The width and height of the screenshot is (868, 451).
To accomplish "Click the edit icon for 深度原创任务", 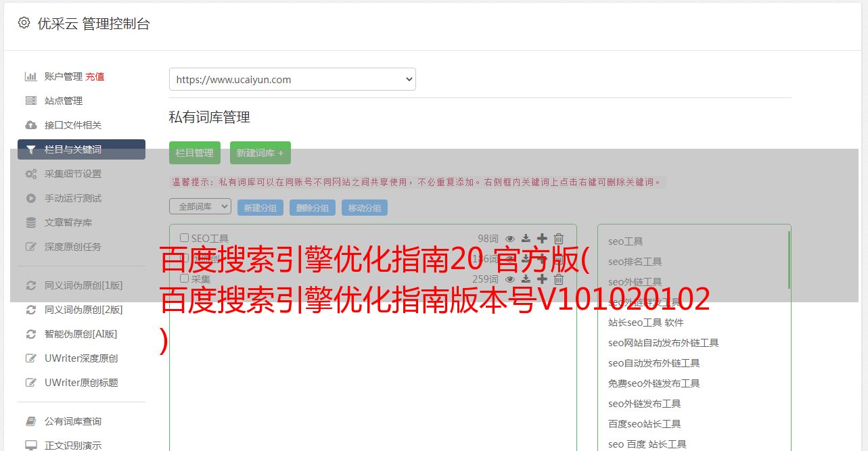I will pyautogui.click(x=30, y=247).
